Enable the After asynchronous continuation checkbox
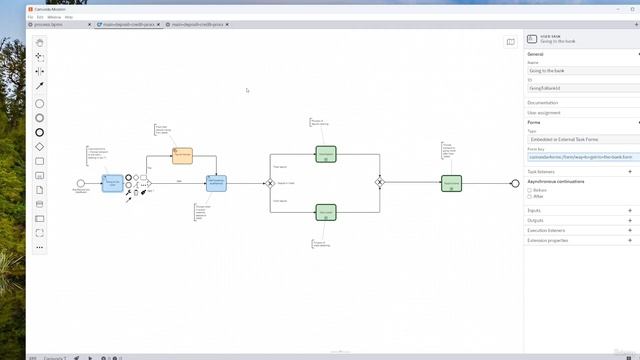 point(529,197)
